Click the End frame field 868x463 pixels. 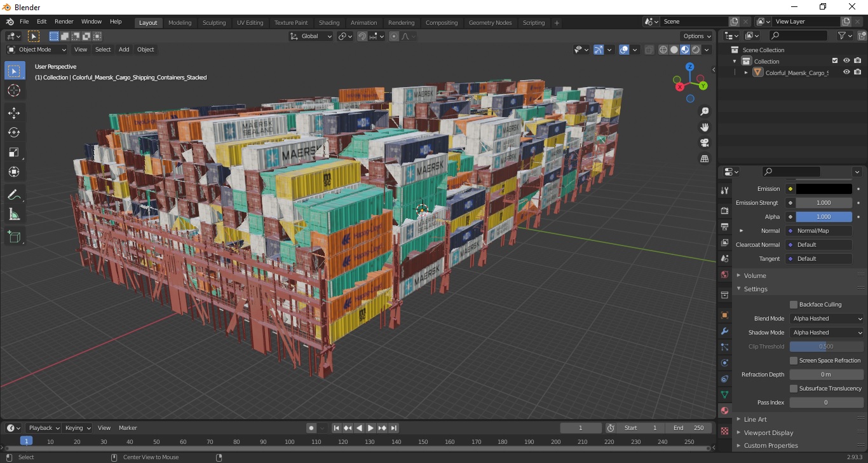(x=689, y=428)
